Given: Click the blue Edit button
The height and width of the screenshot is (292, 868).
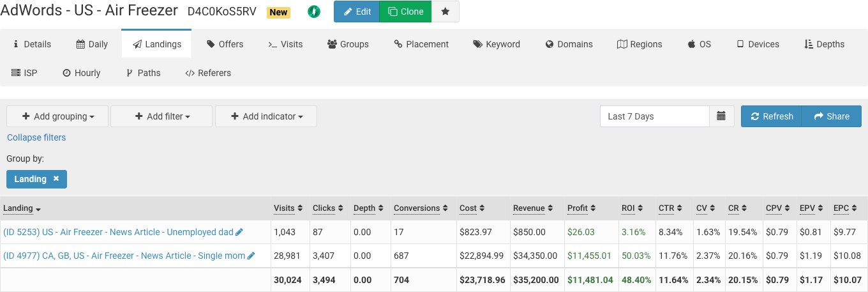Looking at the screenshot, I should (356, 12).
